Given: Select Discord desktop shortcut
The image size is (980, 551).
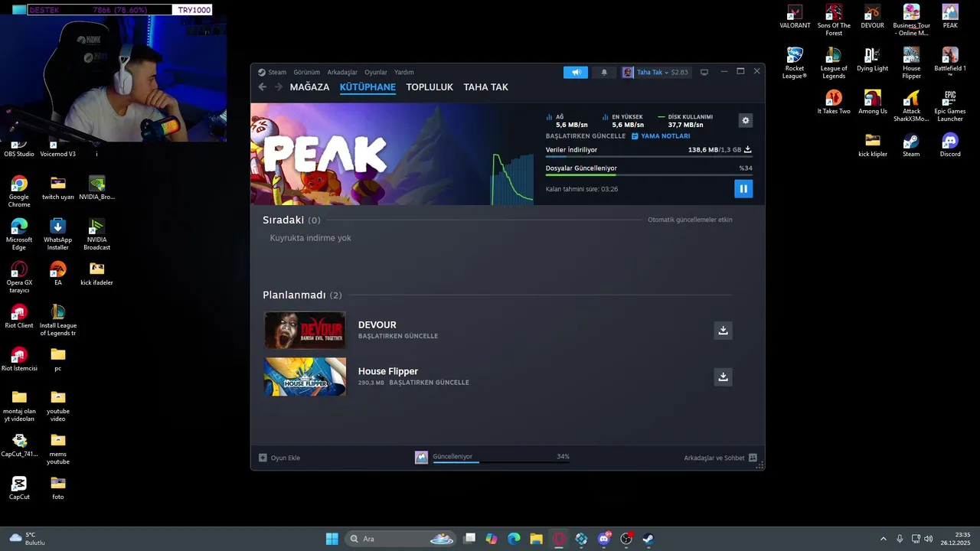Looking at the screenshot, I should coord(950,145).
